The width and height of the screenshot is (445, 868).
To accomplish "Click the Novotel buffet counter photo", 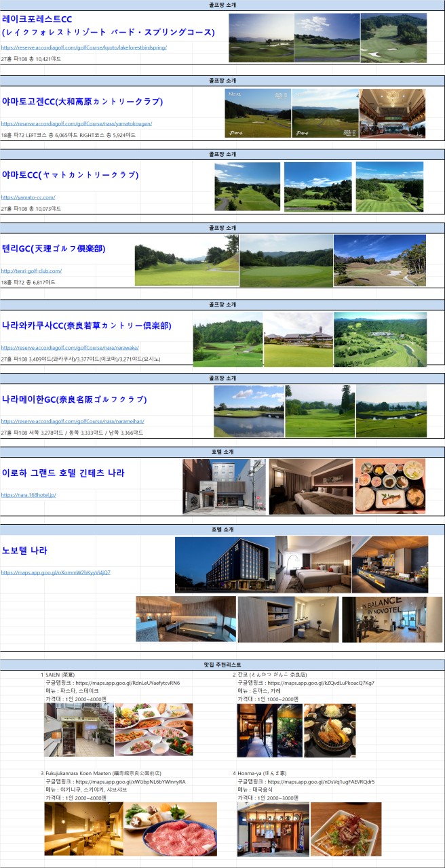I will 389,564.
